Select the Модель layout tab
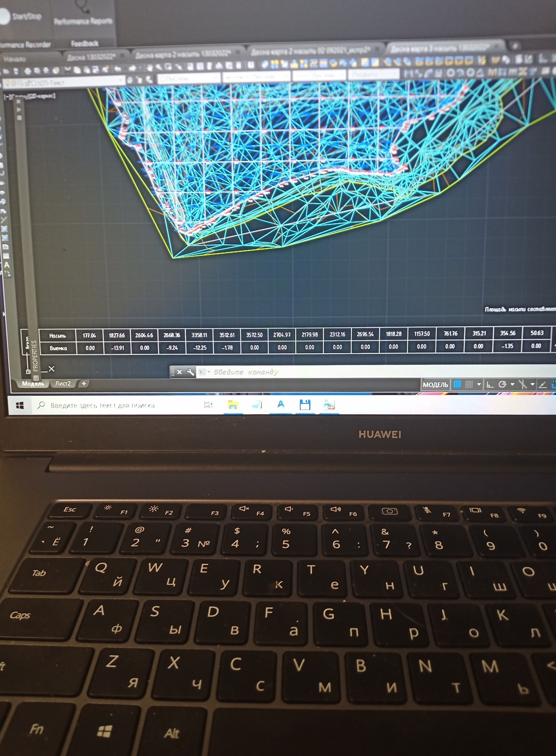Image resolution: width=556 pixels, height=756 pixels. (x=33, y=384)
